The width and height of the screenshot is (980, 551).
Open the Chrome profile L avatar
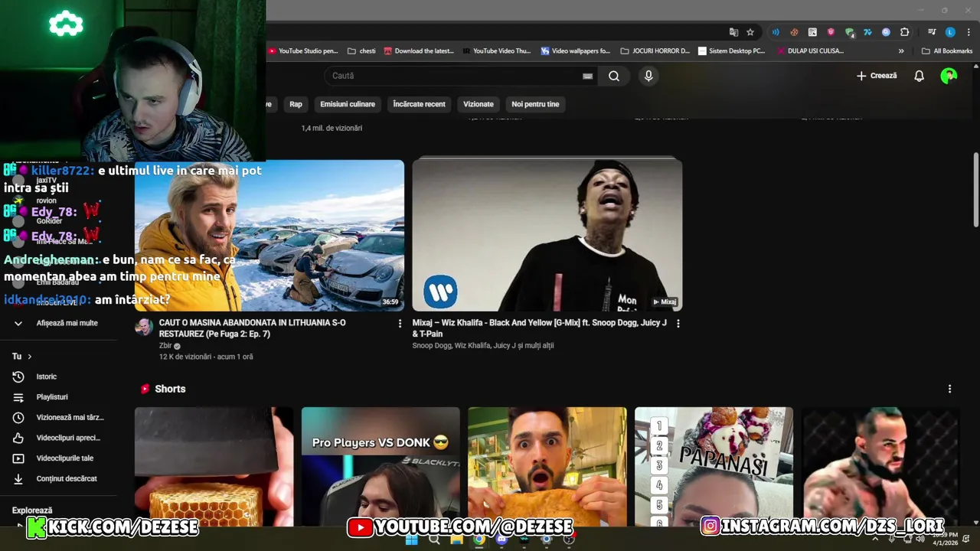click(950, 32)
